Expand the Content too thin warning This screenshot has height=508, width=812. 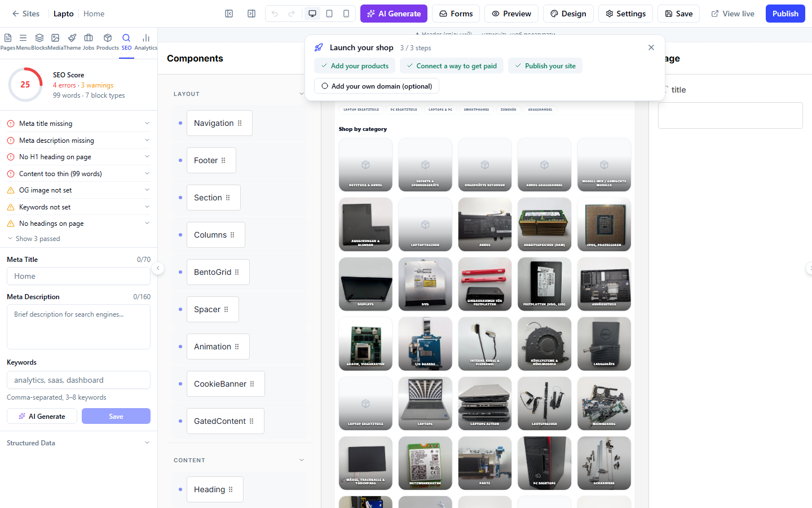78,174
